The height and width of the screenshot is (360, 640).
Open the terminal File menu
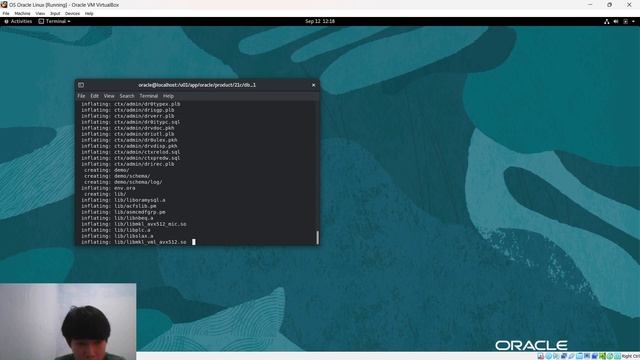(81, 96)
